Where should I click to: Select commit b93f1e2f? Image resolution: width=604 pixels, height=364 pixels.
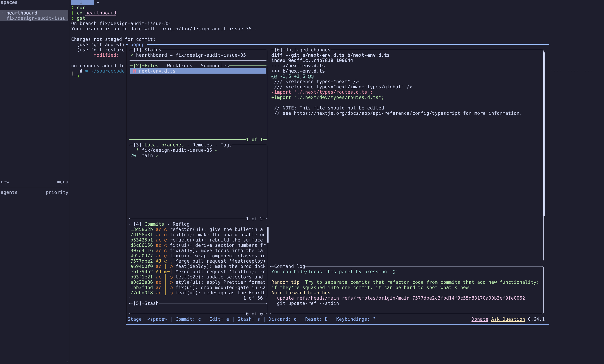pyautogui.click(x=198, y=277)
